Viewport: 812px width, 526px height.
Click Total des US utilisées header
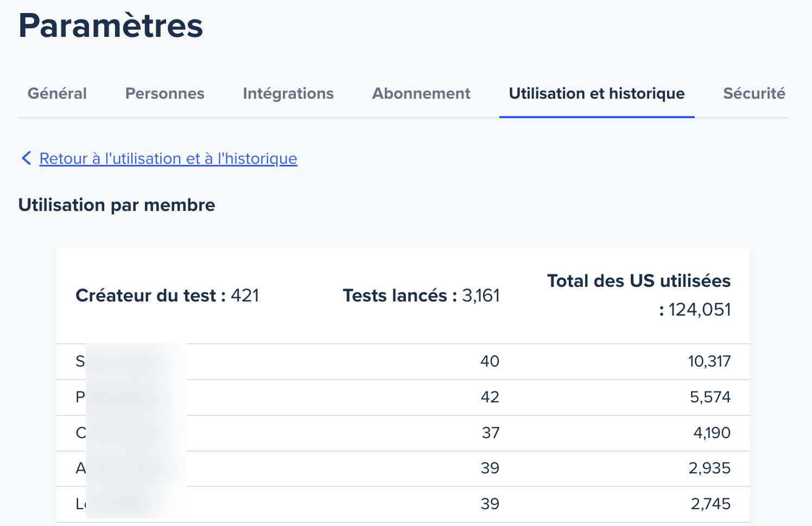click(x=639, y=295)
